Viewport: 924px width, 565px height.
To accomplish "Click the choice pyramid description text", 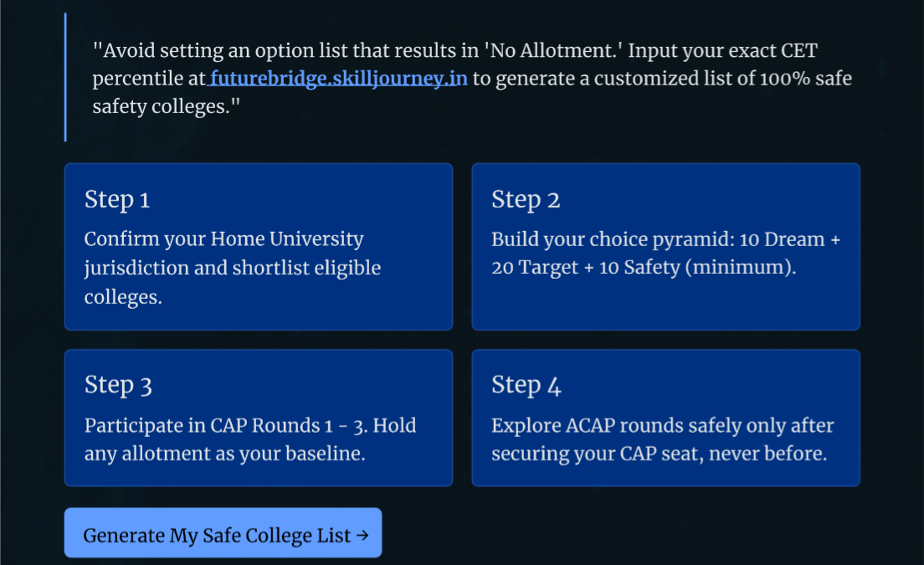I will coord(665,254).
